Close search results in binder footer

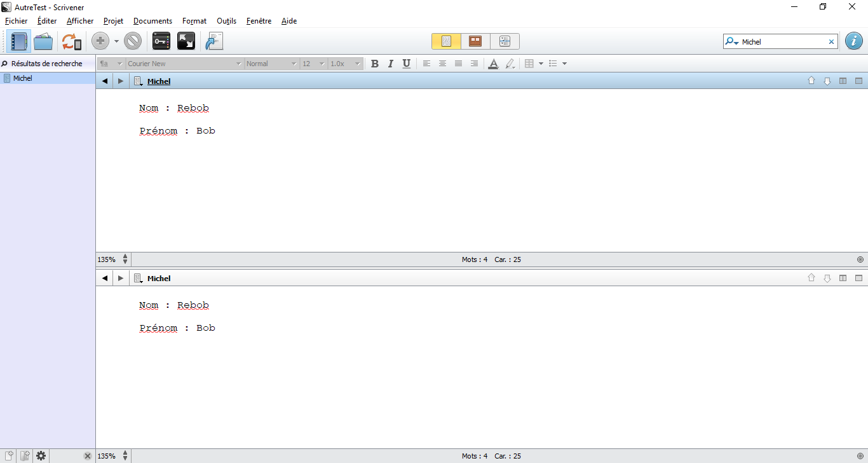click(x=88, y=456)
